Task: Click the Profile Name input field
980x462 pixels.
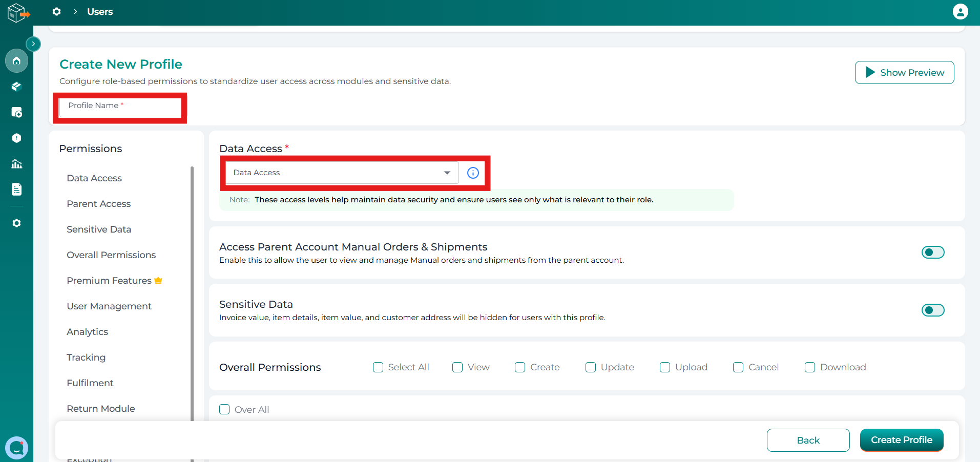Action: coord(120,107)
